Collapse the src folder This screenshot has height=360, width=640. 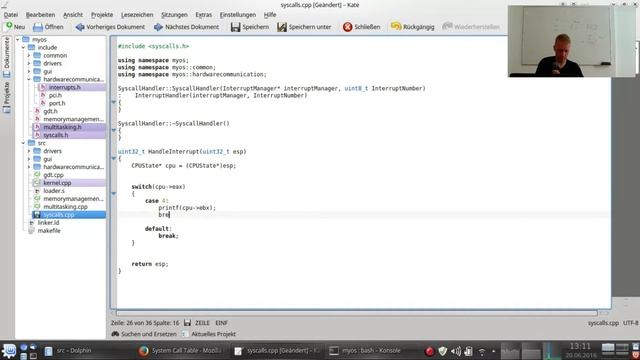(23, 143)
